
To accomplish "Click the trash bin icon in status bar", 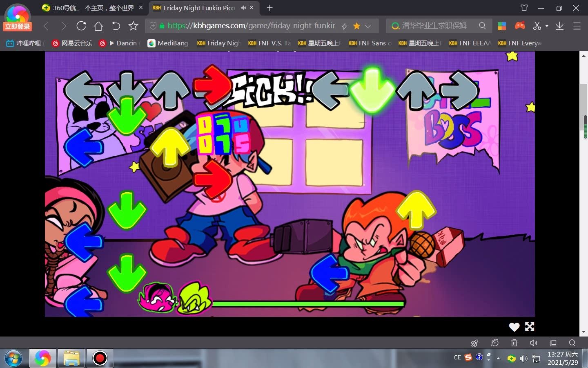I will [514, 343].
